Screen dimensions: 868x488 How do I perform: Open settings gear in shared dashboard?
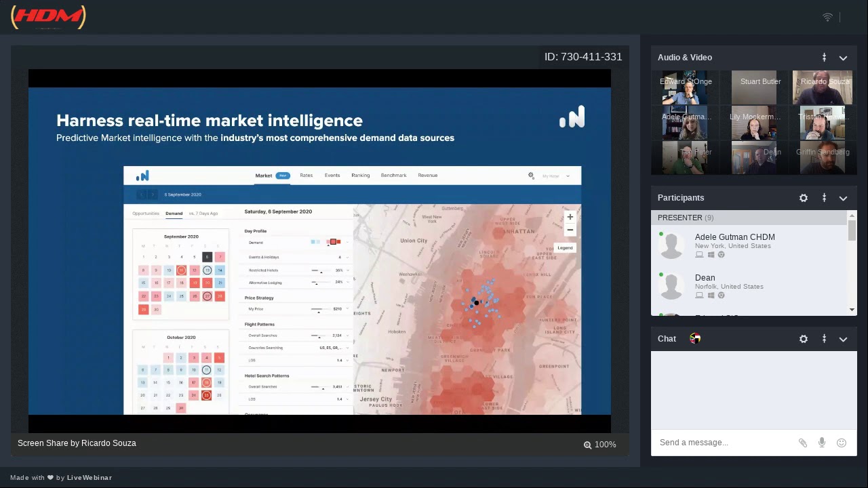(531, 176)
